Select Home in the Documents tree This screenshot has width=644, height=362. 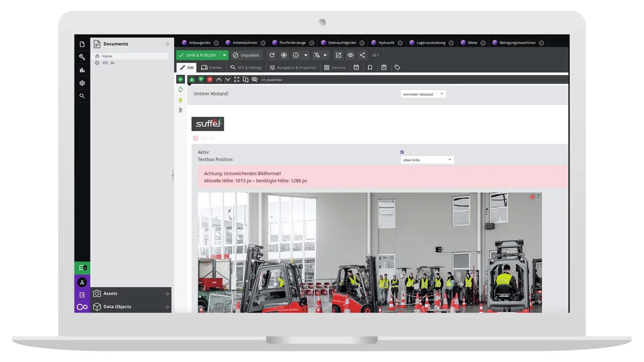tap(107, 55)
